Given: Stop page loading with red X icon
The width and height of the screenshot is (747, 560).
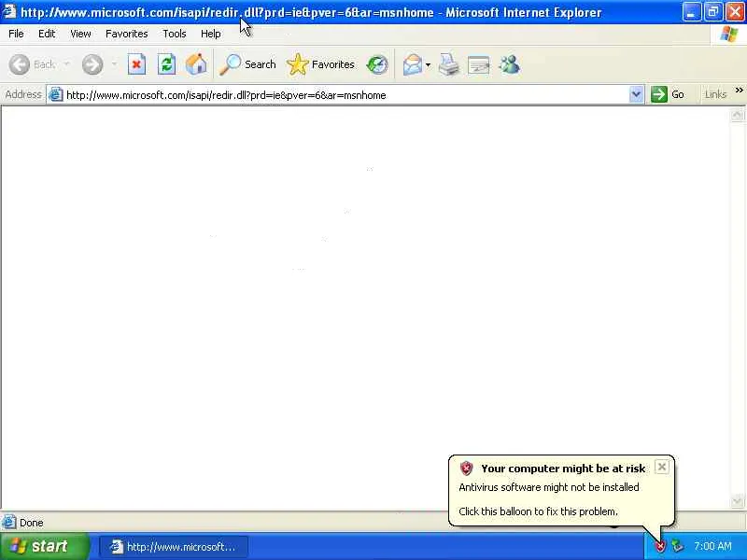Looking at the screenshot, I should (x=136, y=64).
